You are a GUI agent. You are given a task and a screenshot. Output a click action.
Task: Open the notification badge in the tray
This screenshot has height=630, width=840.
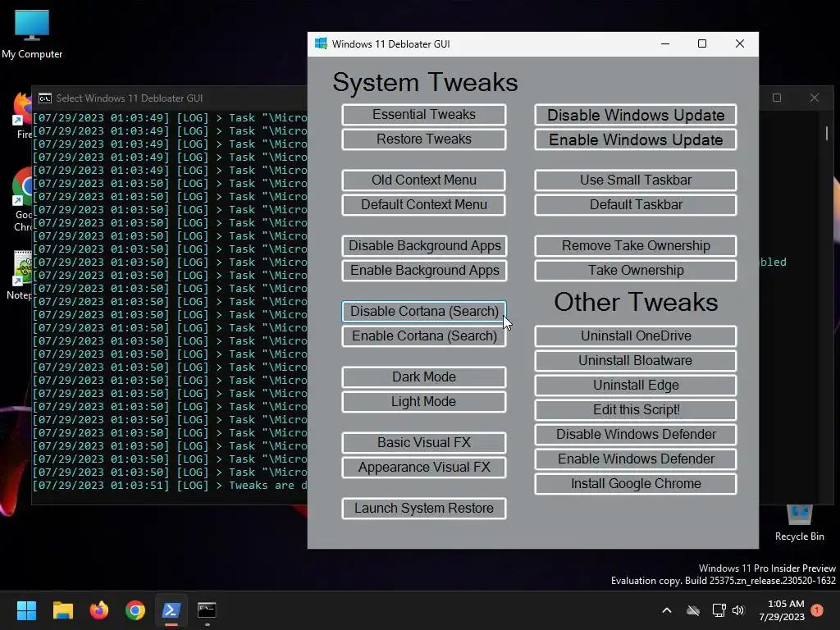817,610
